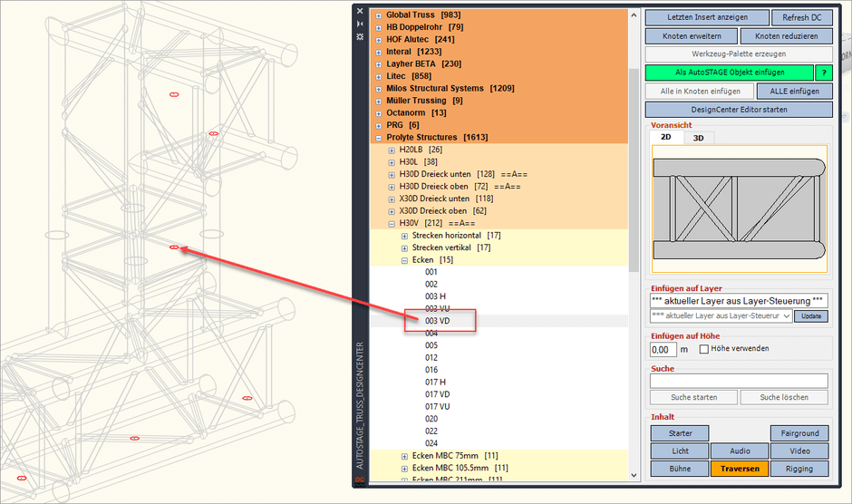
Task: Start the DesignCenter Editor
Action: 739,110
